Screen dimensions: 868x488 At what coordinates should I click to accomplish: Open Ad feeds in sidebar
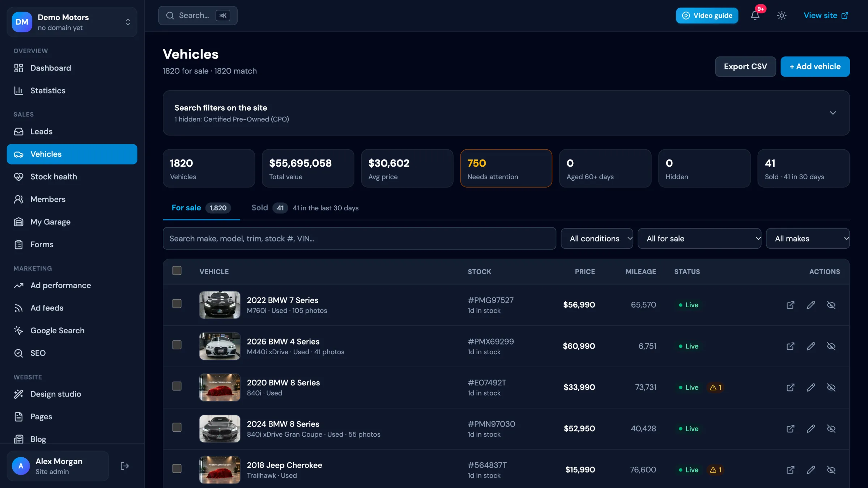pyautogui.click(x=72, y=308)
